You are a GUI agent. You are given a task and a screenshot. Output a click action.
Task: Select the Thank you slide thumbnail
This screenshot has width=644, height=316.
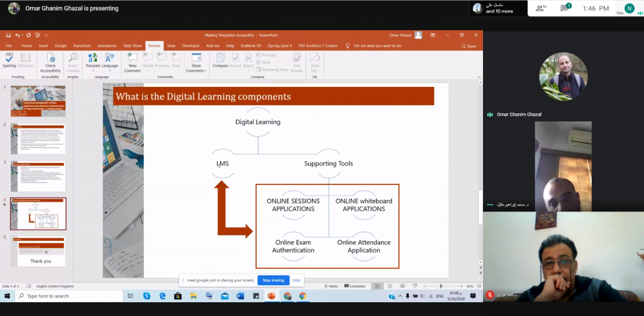[38, 252]
